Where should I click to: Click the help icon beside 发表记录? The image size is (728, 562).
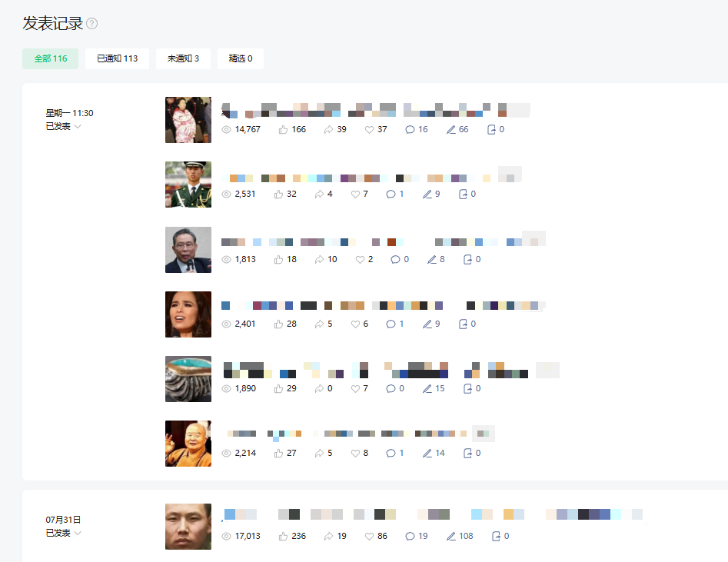[x=92, y=23]
